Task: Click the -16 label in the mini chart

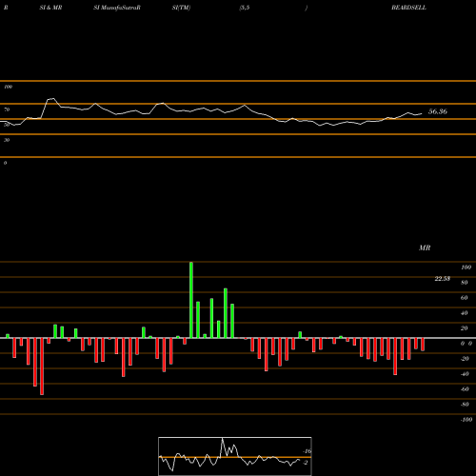Action: [307, 451]
